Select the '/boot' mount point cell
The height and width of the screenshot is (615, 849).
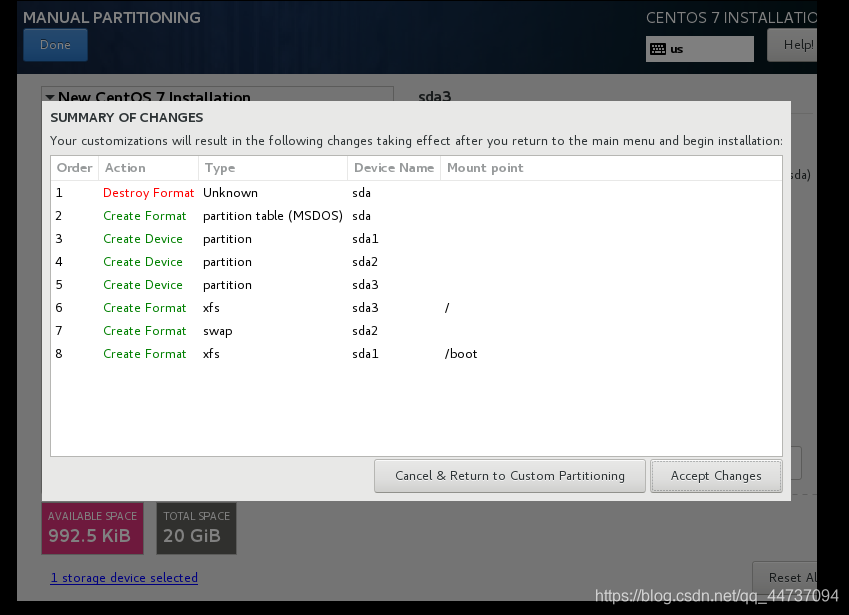click(x=461, y=354)
